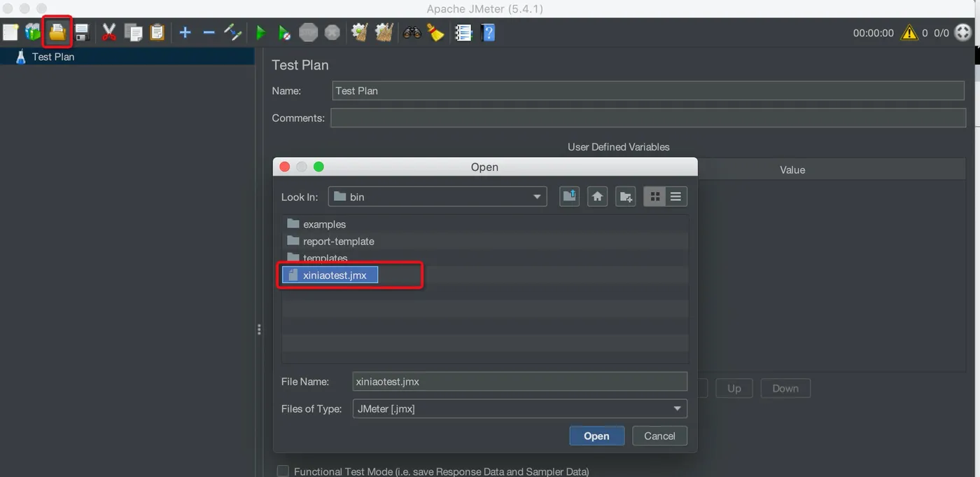Click the Up button under variables table
980x477 pixels.
[734, 388]
